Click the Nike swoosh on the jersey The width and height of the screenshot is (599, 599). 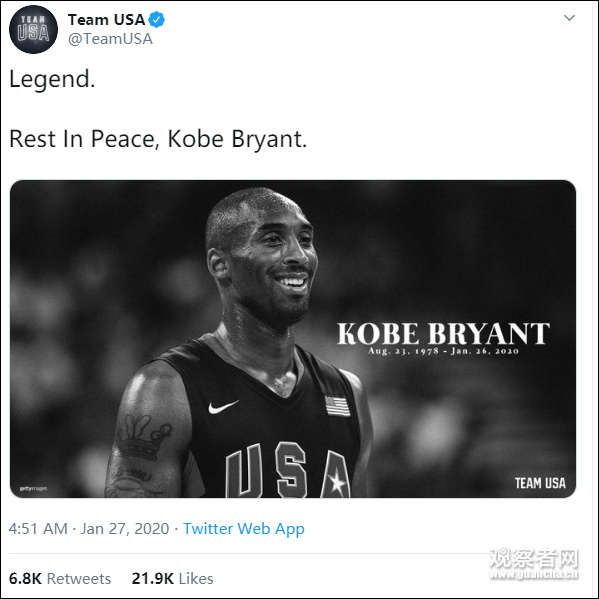(x=223, y=406)
